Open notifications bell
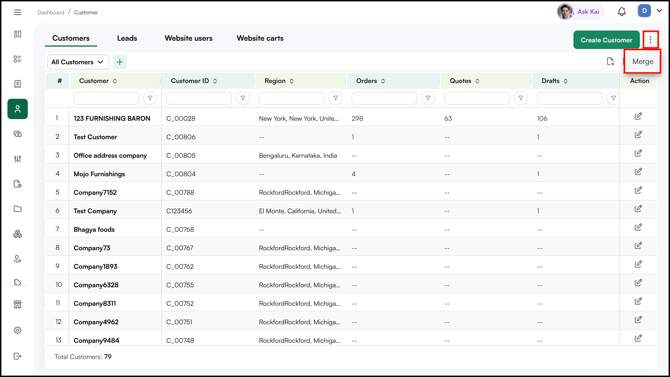Viewport: 670px width, 377px height. point(622,12)
